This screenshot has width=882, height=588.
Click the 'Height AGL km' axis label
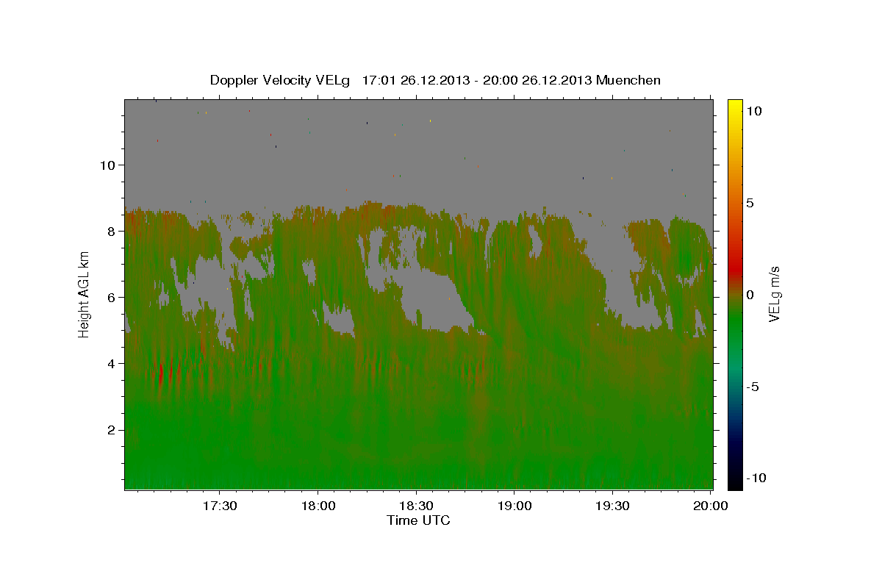(x=85, y=294)
